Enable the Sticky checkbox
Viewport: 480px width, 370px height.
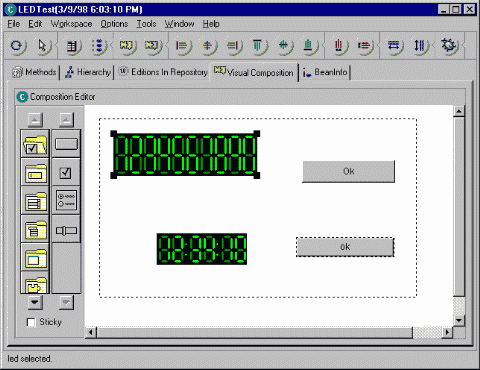coord(31,322)
